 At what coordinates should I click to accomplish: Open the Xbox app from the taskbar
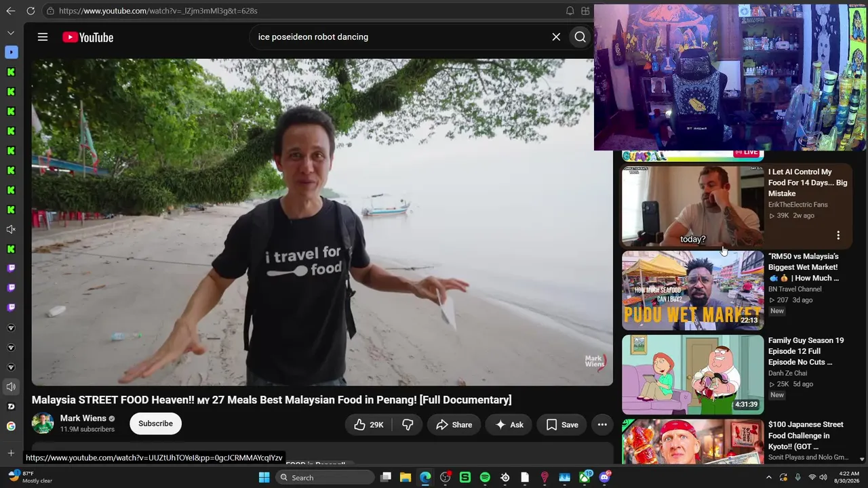(x=585, y=478)
